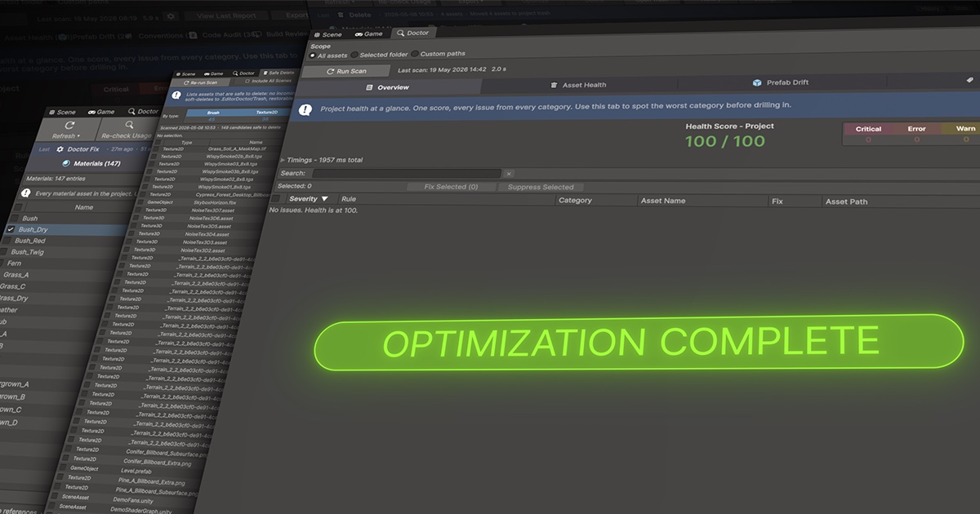Open the Game tab in front window
Image resolution: width=980 pixels, height=514 pixels.
click(x=368, y=33)
